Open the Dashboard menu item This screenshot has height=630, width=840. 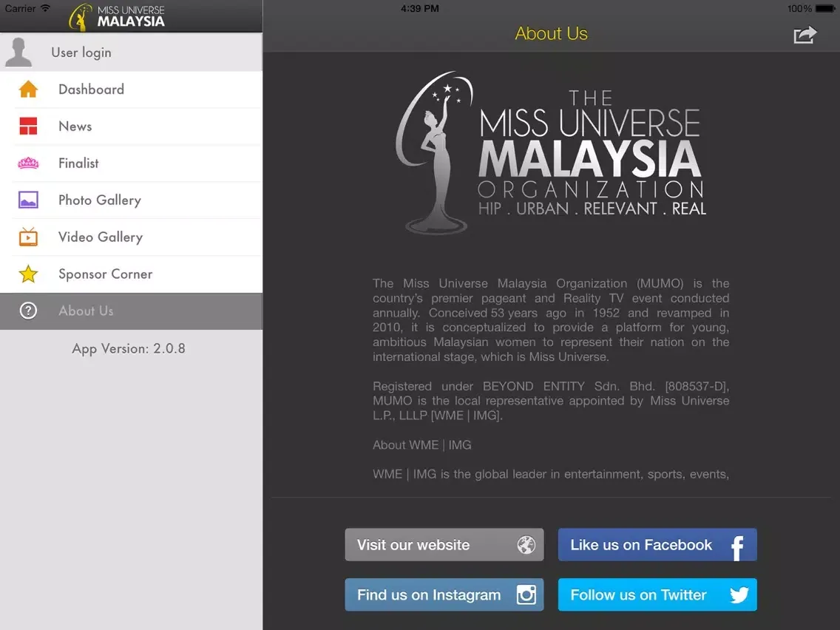pos(132,89)
